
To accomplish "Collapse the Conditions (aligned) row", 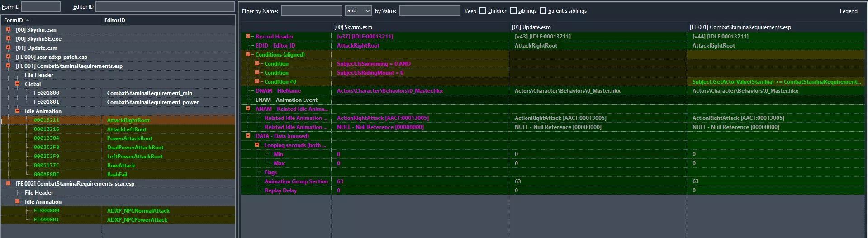I will (x=248, y=54).
